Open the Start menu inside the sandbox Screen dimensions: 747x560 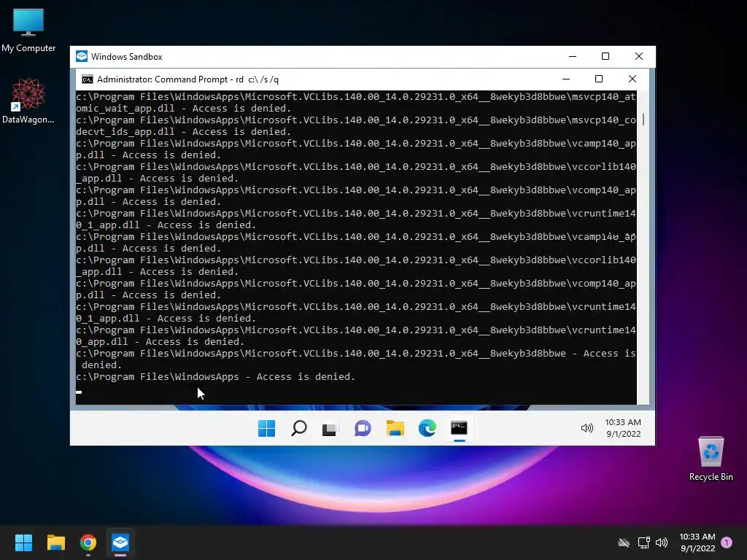click(266, 428)
